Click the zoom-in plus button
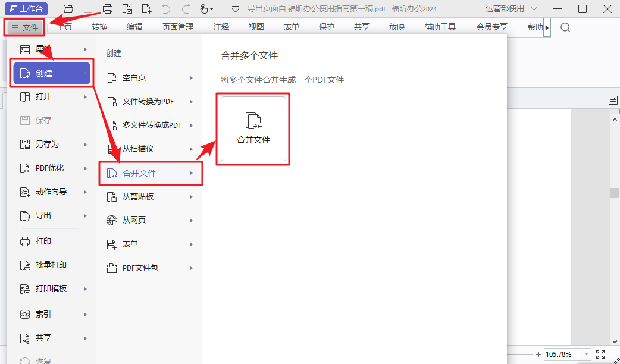Viewport: 620px width, 364px height. point(538,354)
